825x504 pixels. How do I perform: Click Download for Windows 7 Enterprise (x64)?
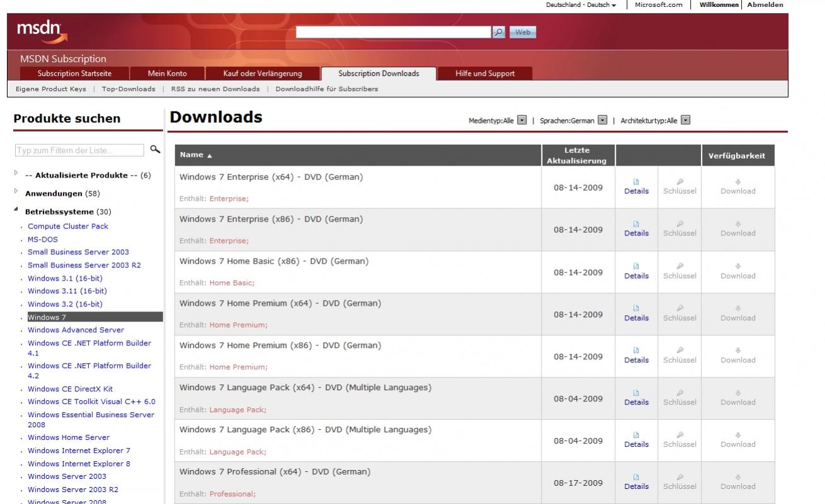737,187
